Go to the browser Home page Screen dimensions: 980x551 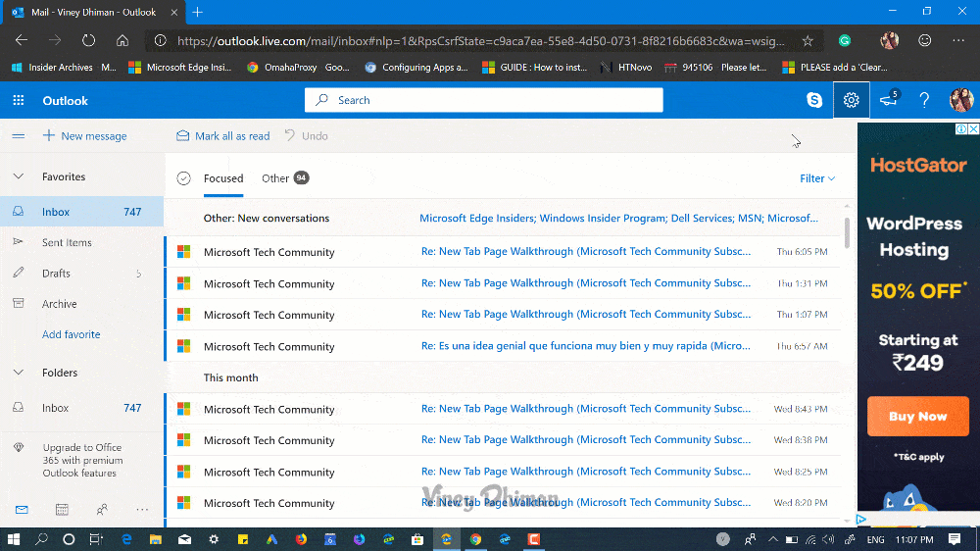[x=122, y=40]
